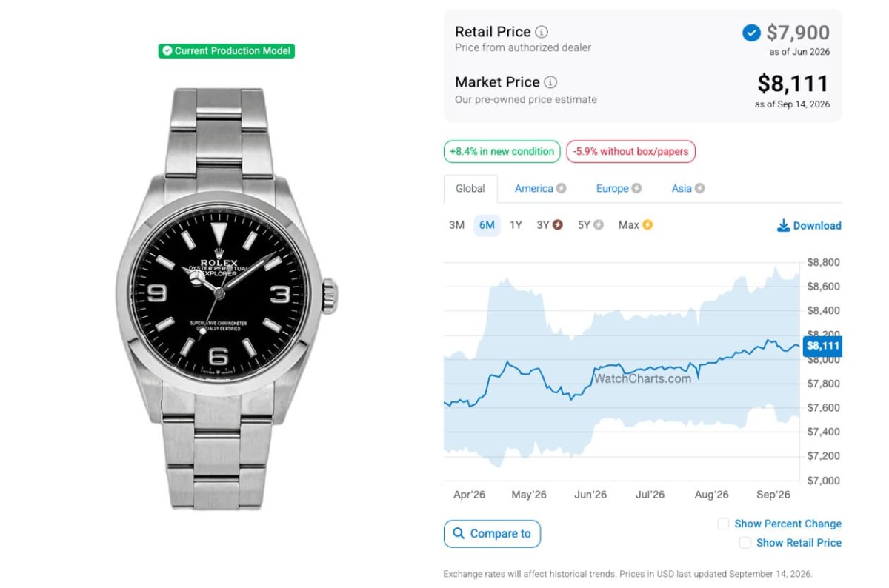Select the 3M time range
The width and height of the screenshot is (889, 588).
tap(456, 225)
